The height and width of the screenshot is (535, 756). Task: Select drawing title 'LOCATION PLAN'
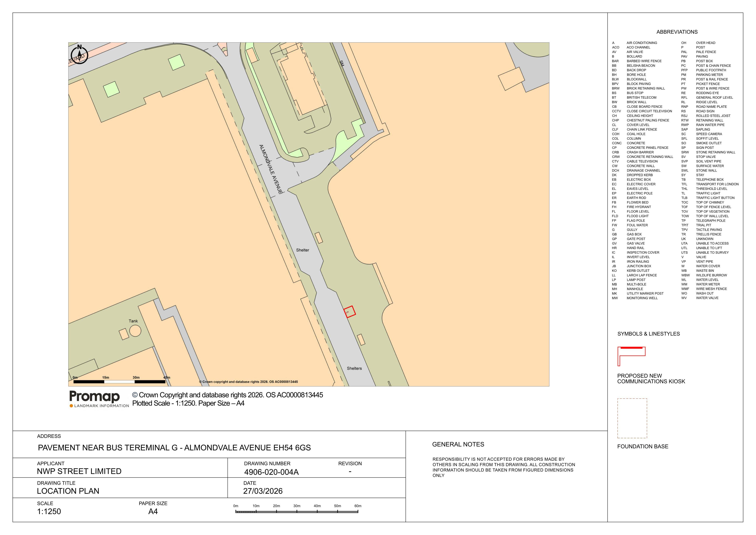coord(68,491)
